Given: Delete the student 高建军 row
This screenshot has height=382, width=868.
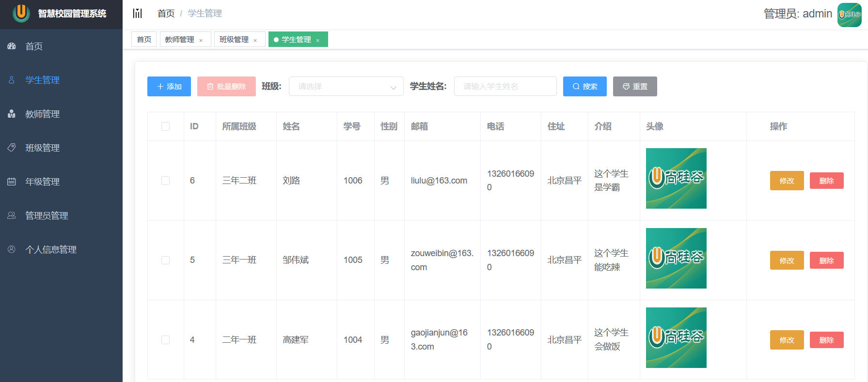Looking at the screenshot, I should click(827, 340).
